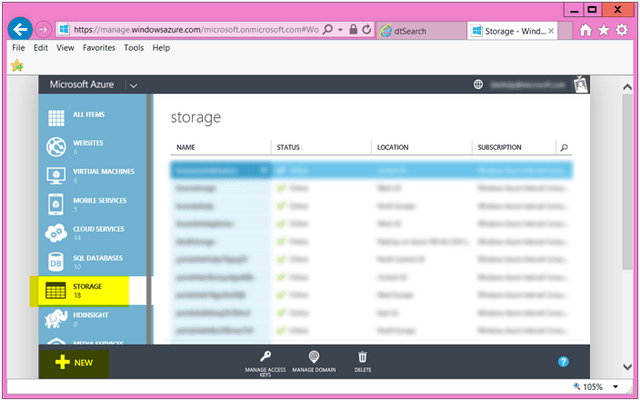Delete the selected storage account
This screenshot has width=640, height=401.
(x=363, y=357)
